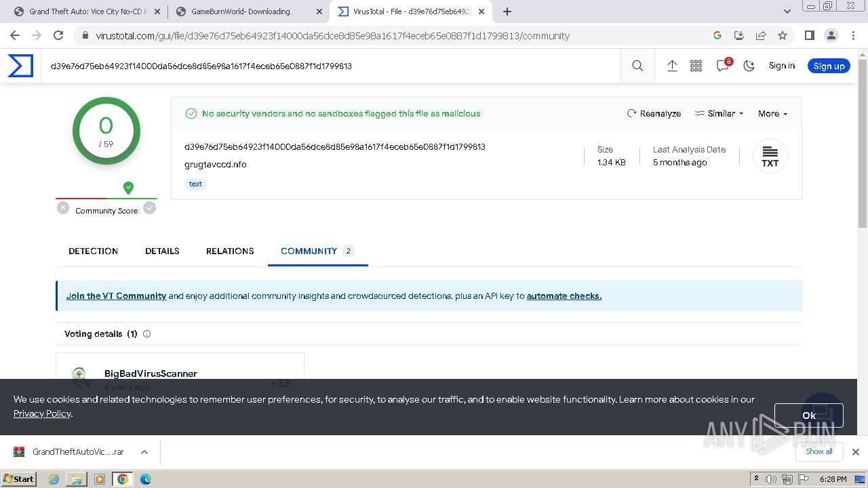Toggle the browser side panel
The width and height of the screenshot is (868, 488).
coord(809,35)
